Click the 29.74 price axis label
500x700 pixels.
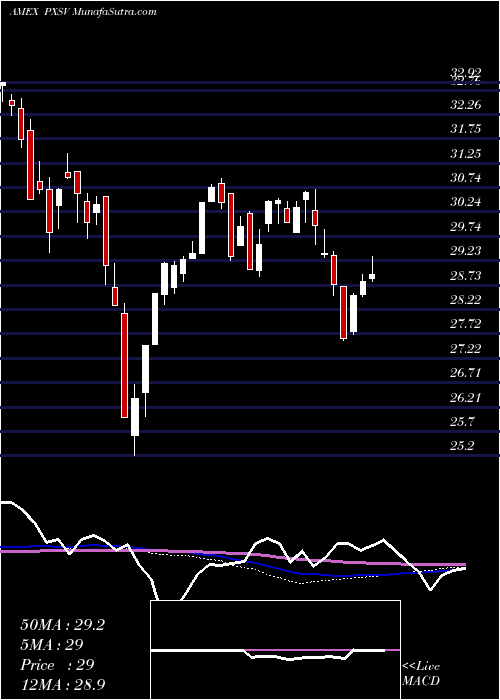pyautogui.click(x=466, y=227)
